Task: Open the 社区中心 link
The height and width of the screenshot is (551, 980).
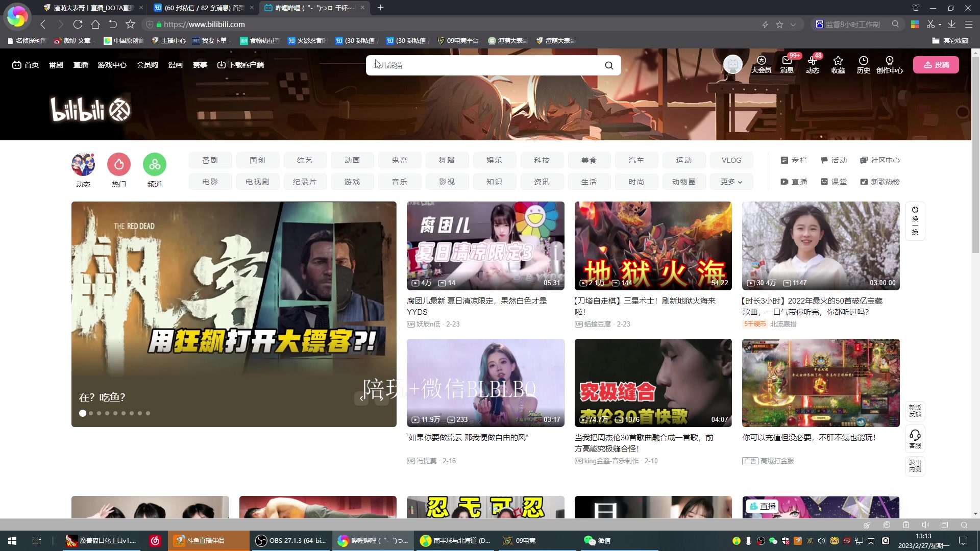Action: pos(880,160)
